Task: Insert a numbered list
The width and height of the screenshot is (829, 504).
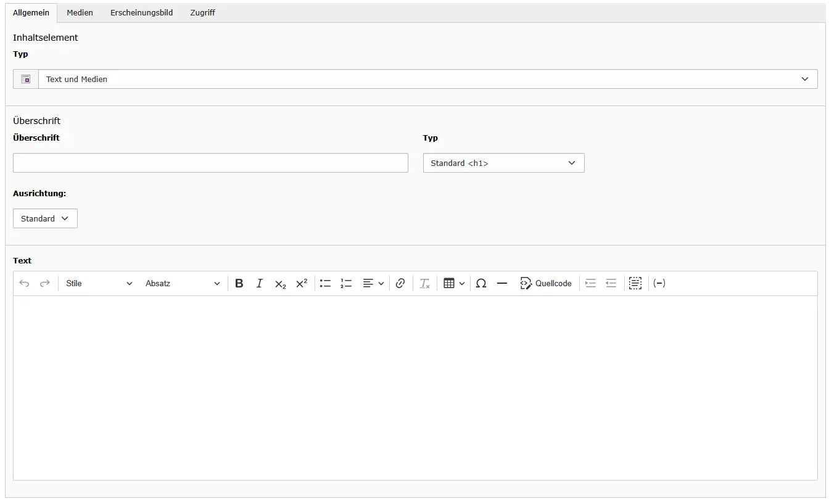Action: pos(346,284)
